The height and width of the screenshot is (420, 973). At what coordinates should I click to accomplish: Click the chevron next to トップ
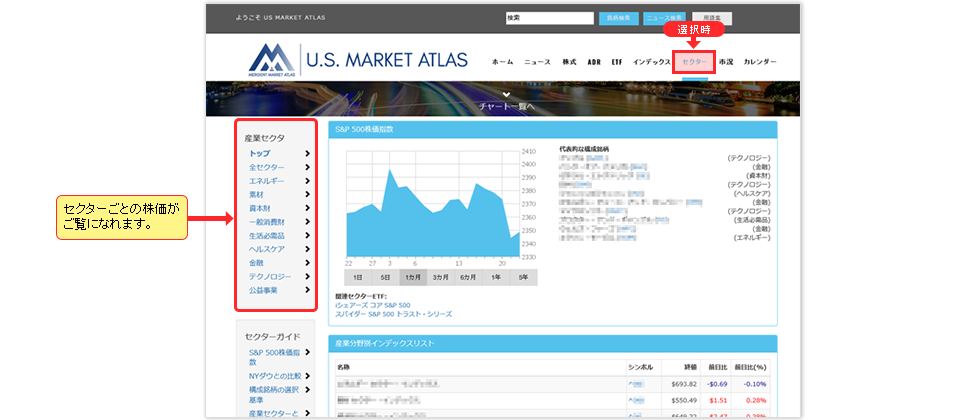click(x=307, y=153)
